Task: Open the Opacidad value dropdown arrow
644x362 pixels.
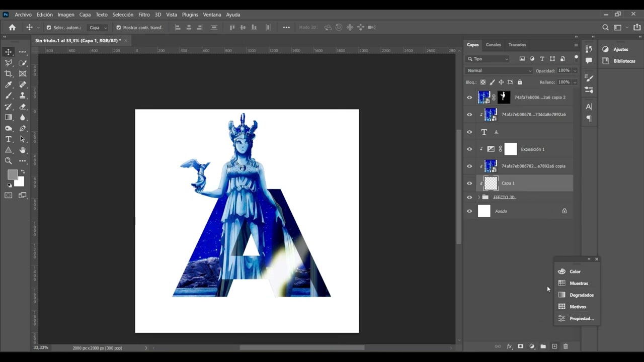Action: (575, 71)
